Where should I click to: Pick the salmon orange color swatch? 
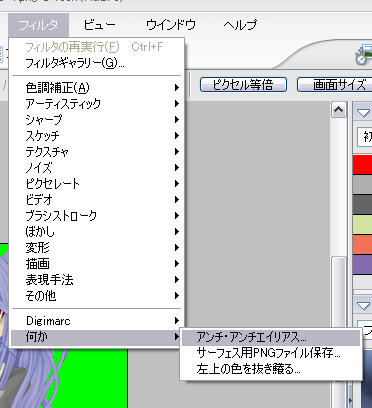coord(363,244)
